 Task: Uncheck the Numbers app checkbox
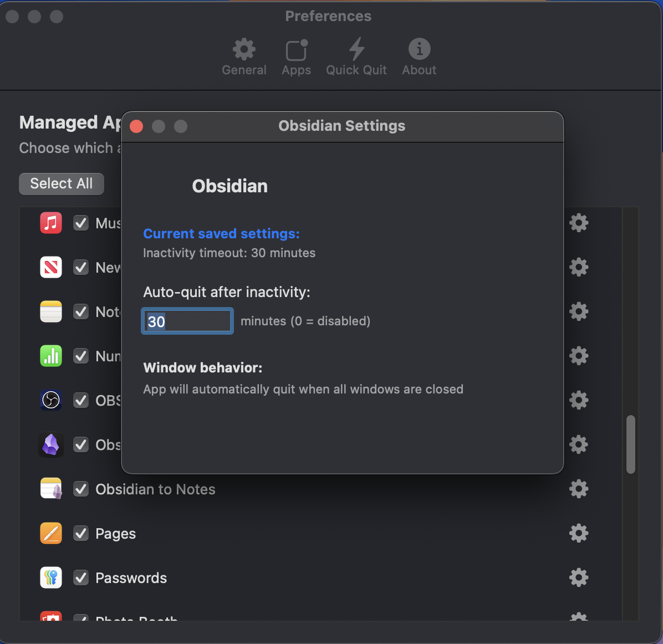point(81,356)
